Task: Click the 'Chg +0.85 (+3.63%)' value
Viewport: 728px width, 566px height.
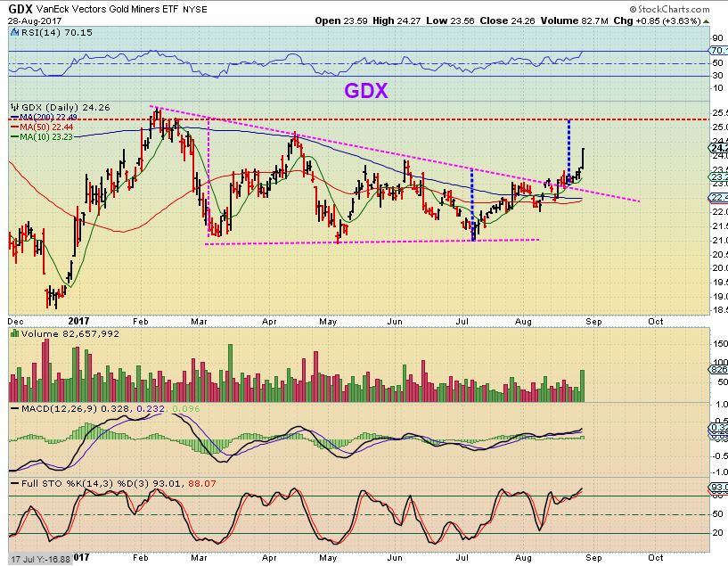Action: (657, 21)
